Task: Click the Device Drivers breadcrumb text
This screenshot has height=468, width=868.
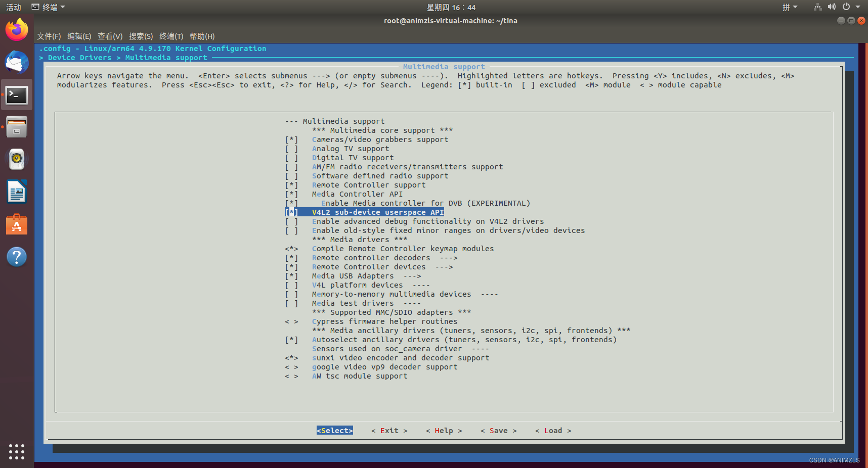Action: point(80,58)
